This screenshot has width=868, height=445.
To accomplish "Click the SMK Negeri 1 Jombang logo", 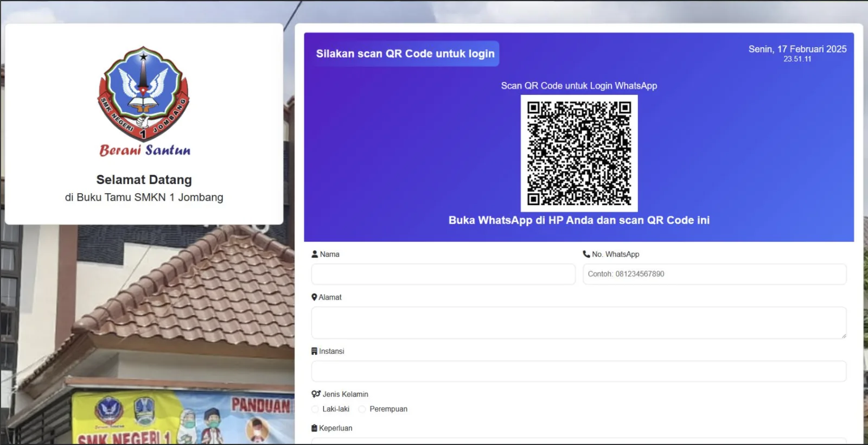I will [144, 93].
